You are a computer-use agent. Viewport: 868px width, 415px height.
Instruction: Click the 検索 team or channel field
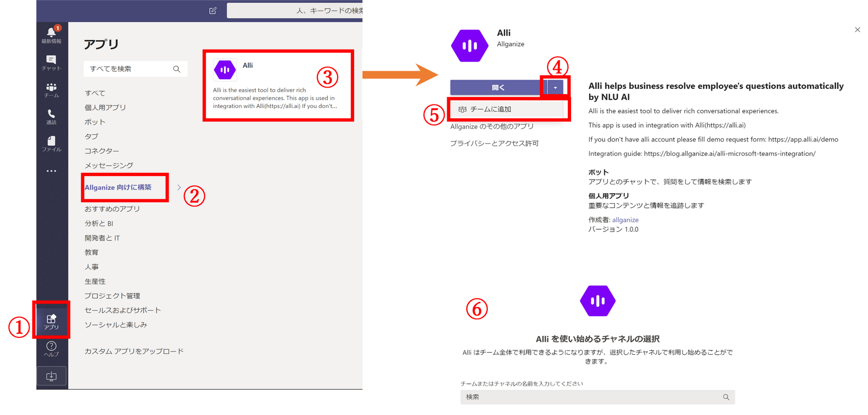(x=598, y=397)
